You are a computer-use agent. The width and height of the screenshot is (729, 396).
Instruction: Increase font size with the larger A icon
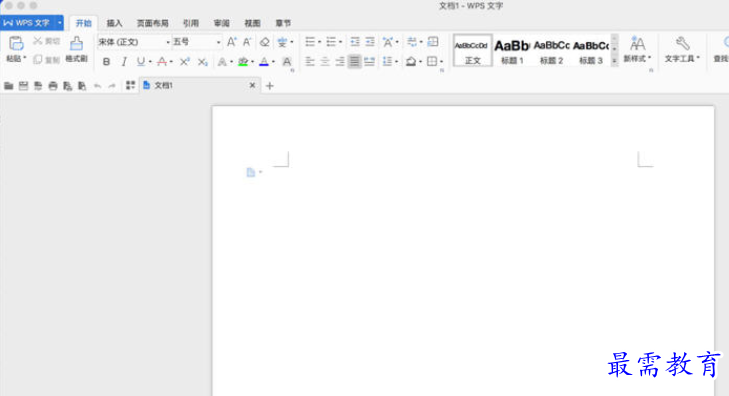[231, 42]
